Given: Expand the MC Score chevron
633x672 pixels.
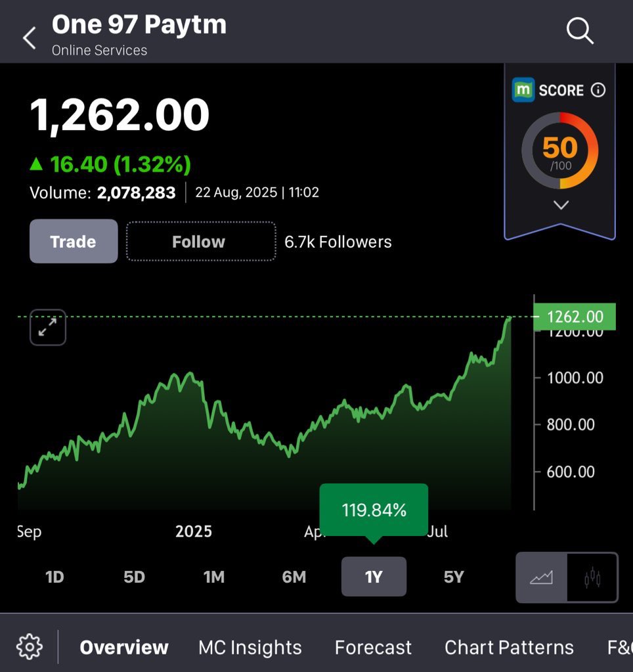Looking at the screenshot, I should click(561, 205).
